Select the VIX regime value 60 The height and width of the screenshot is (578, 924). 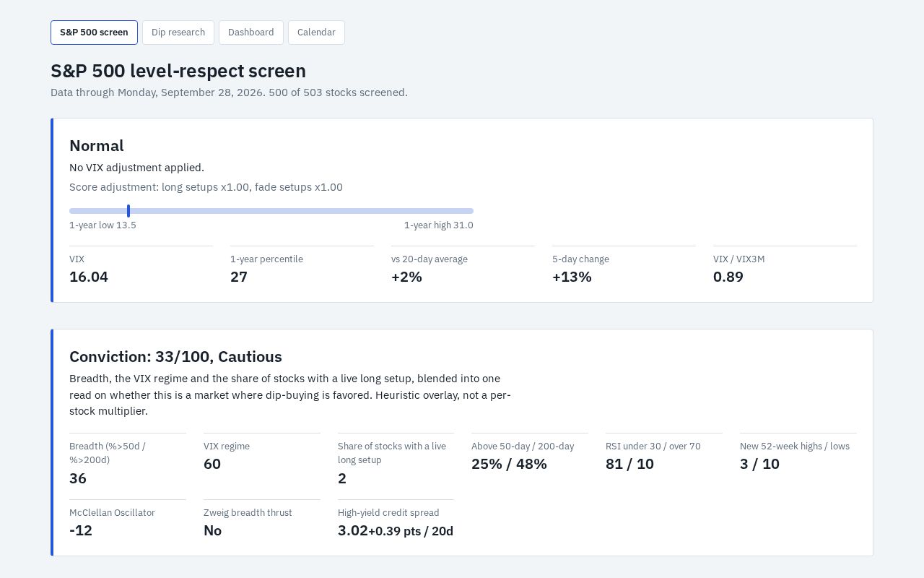pos(212,464)
